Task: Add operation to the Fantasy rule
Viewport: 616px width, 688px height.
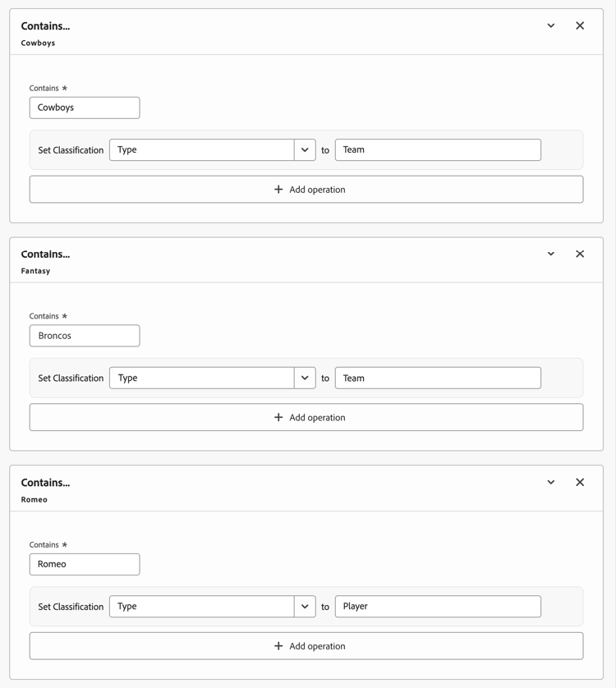Action: [x=306, y=417]
